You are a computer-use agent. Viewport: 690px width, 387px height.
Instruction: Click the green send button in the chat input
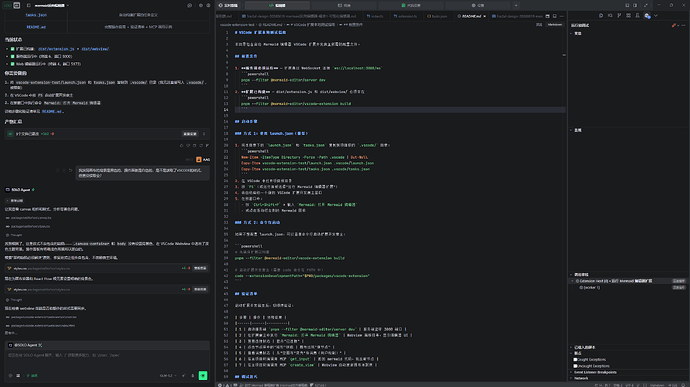pos(203,376)
